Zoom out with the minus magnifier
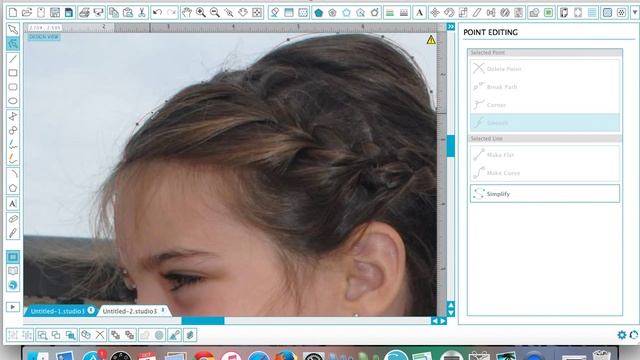 pyautogui.click(x=215, y=13)
